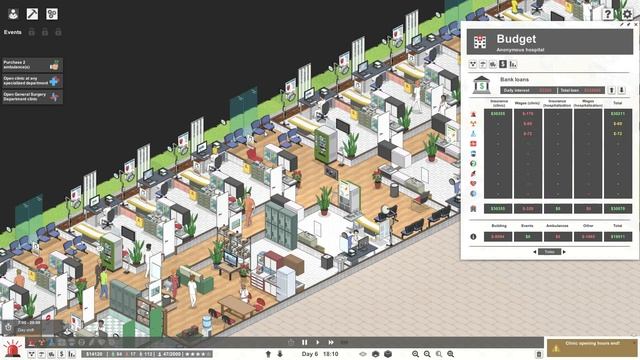Set game speed to normal play
Image resolution: width=640 pixels, height=360 pixels.
318,342
